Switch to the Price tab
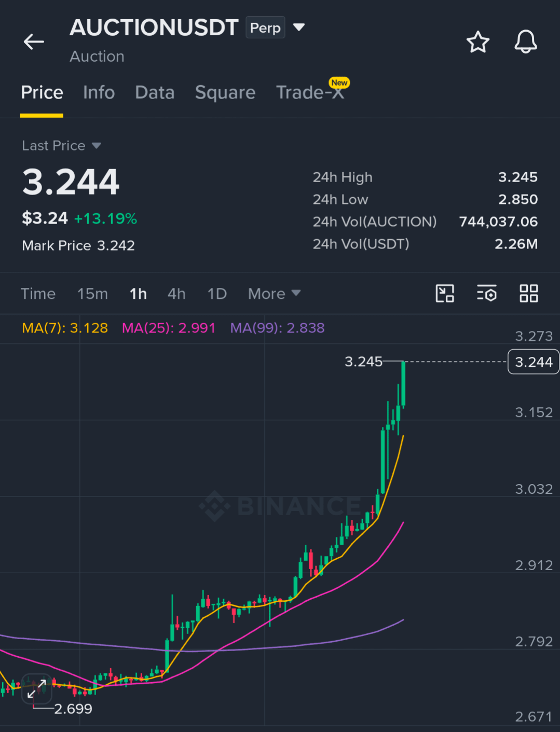Viewport: 560px width, 732px height. (42, 93)
